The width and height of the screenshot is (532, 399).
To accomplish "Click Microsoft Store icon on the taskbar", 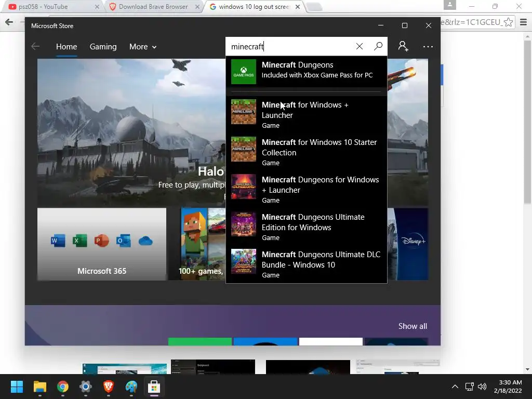I will [154, 387].
